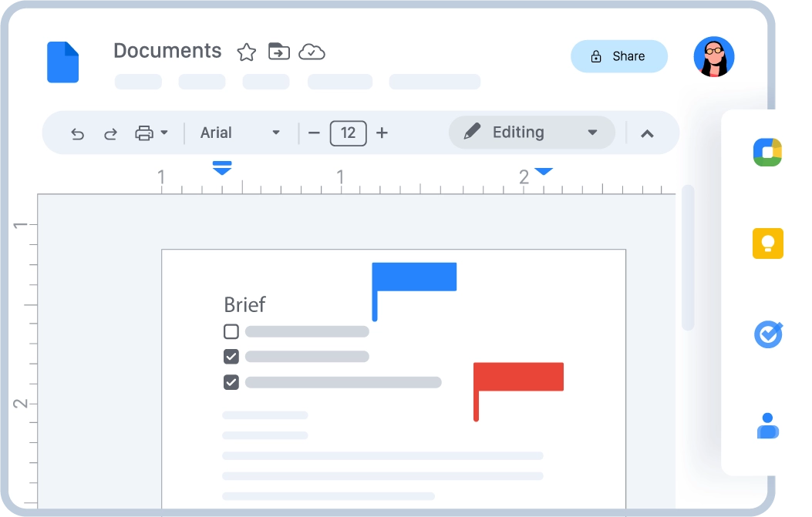Open the Editing mode dropdown
This screenshot has height=517, width=812.
(531, 133)
